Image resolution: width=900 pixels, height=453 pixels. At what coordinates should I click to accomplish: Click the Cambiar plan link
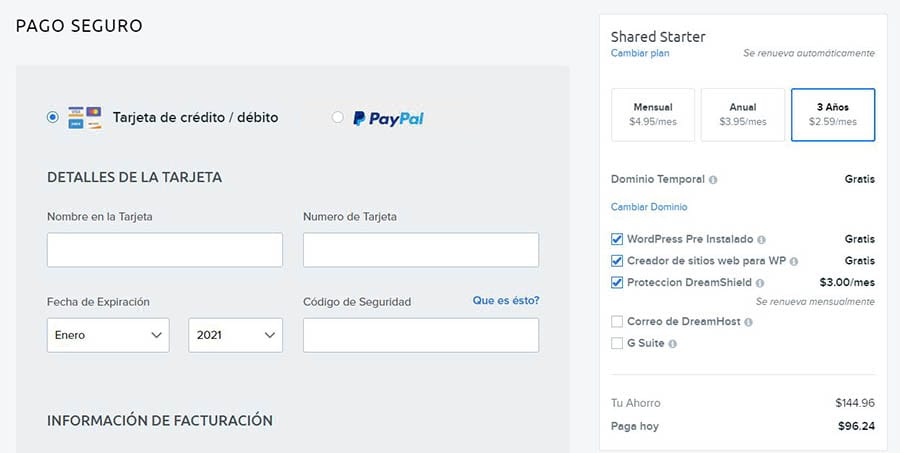[x=640, y=53]
